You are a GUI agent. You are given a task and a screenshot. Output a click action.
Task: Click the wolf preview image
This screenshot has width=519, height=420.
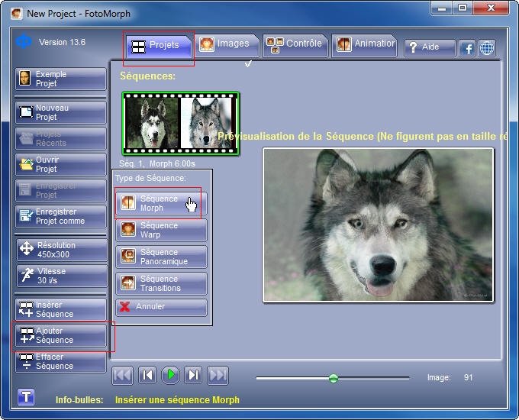point(378,225)
